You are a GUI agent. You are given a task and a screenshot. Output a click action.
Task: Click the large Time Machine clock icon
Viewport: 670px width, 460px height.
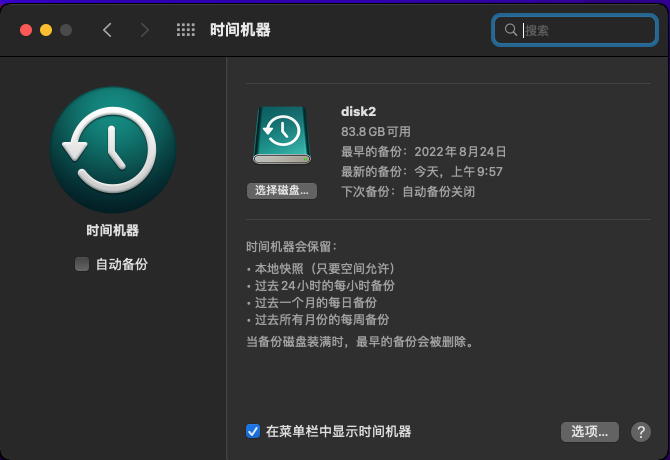(x=113, y=149)
